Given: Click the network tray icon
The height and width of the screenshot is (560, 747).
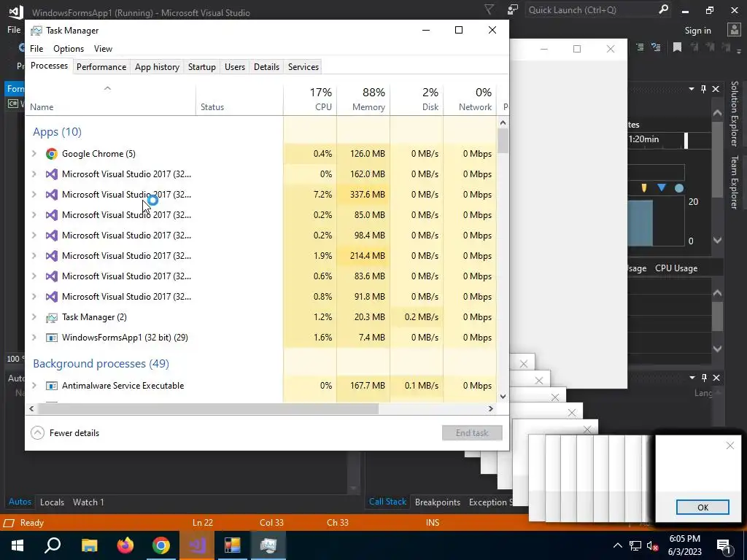Looking at the screenshot, I should (x=635, y=545).
